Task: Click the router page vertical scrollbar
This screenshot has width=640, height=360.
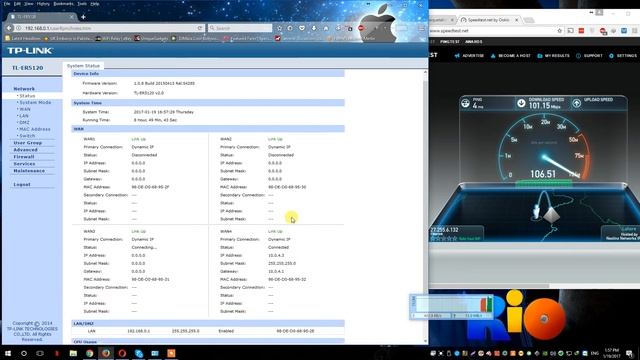Action: click(x=425, y=206)
